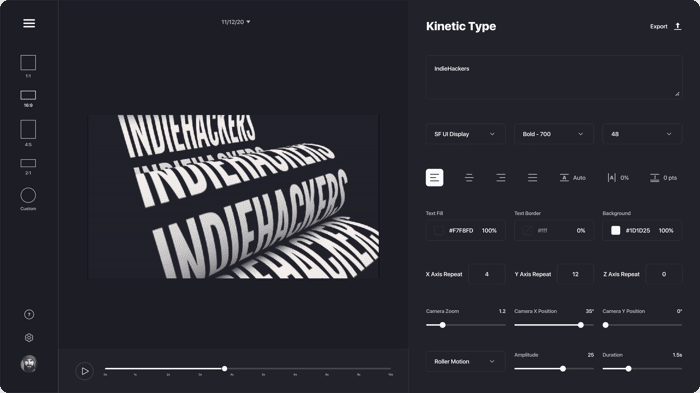
Task: Enable justified text alignment
Action: 533,178
